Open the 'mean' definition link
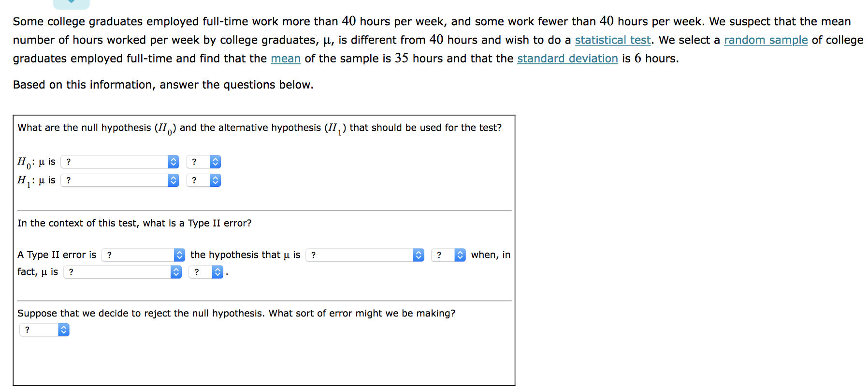The height and width of the screenshot is (390, 868). click(x=286, y=59)
